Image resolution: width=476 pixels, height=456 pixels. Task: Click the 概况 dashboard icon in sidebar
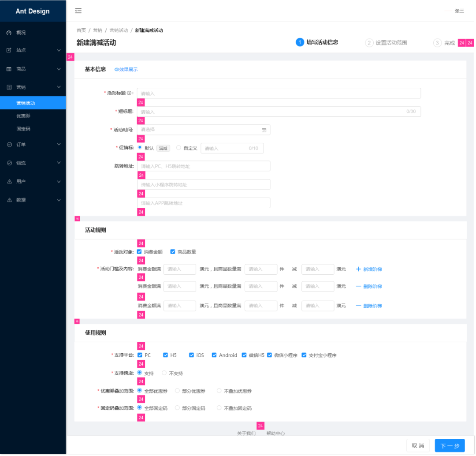tap(9, 33)
